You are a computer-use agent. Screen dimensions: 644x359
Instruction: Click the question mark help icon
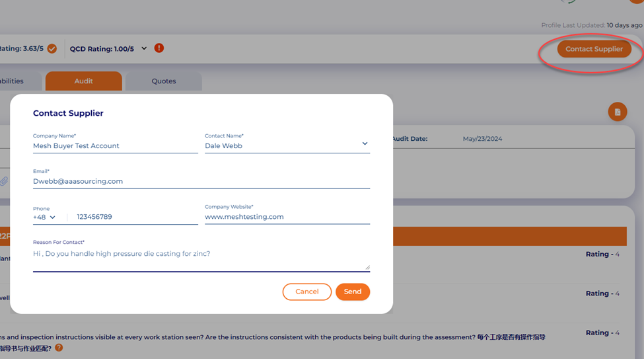(x=59, y=348)
